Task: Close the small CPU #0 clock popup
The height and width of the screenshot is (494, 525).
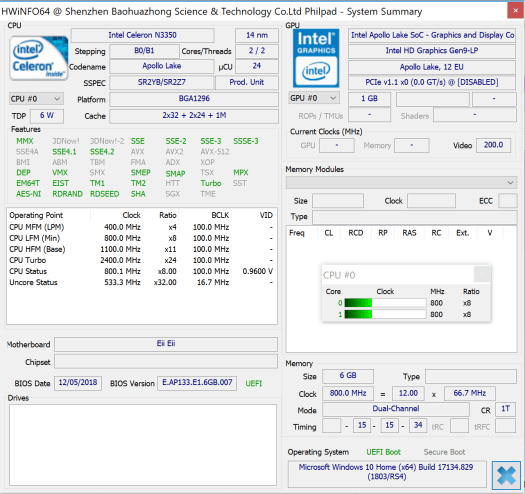Action: tap(482, 275)
